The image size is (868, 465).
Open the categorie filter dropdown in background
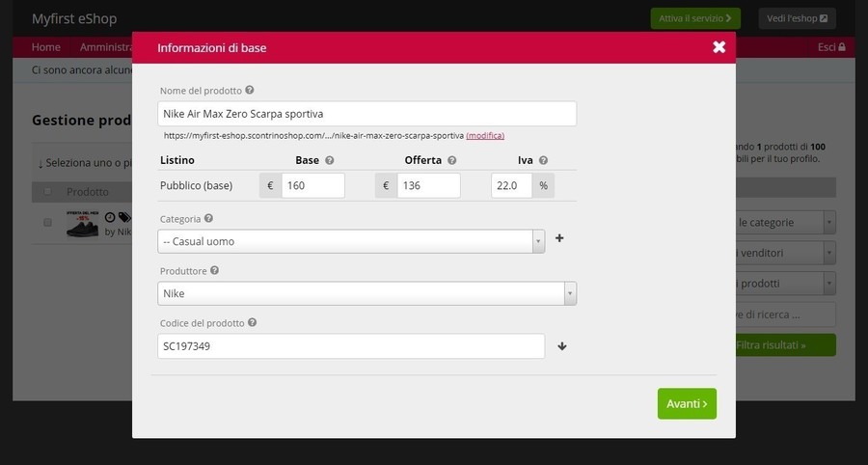[785, 223]
